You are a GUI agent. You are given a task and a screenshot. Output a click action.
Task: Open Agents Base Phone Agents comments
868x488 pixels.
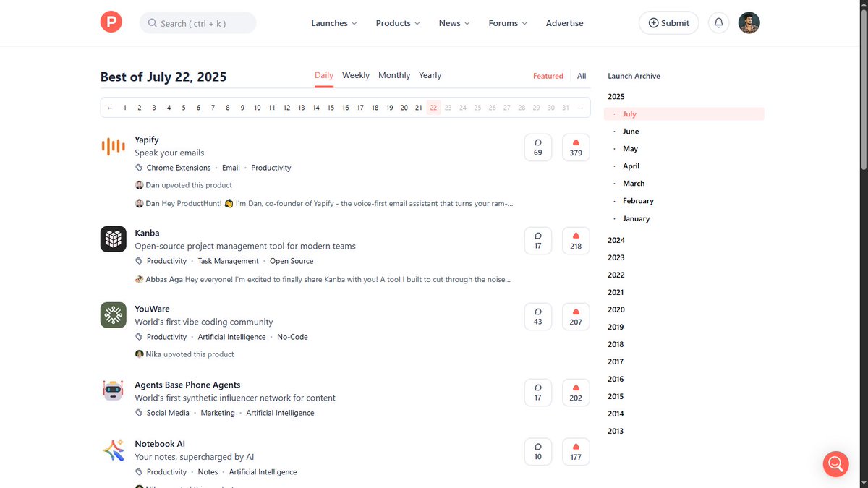coord(537,393)
